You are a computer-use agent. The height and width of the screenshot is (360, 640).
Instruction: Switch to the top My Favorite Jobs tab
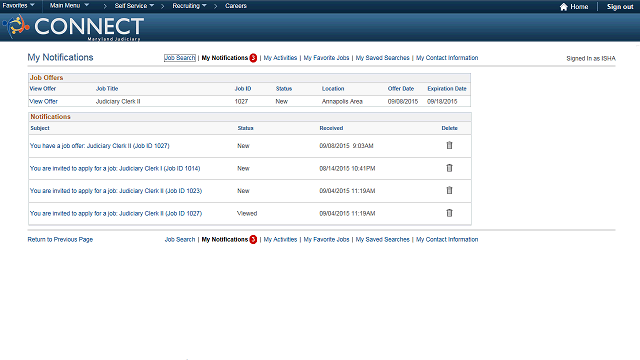pyautogui.click(x=326, y=58)
